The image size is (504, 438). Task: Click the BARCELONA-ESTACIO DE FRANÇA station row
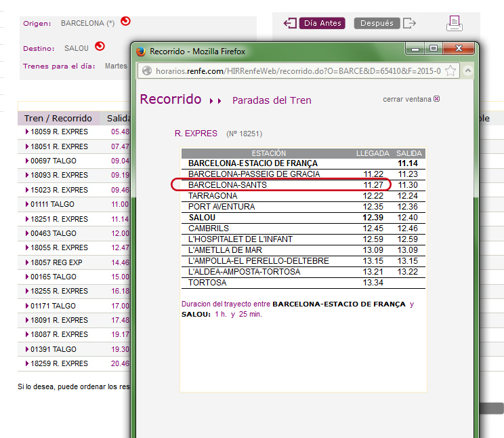click(x=303, y=163)
